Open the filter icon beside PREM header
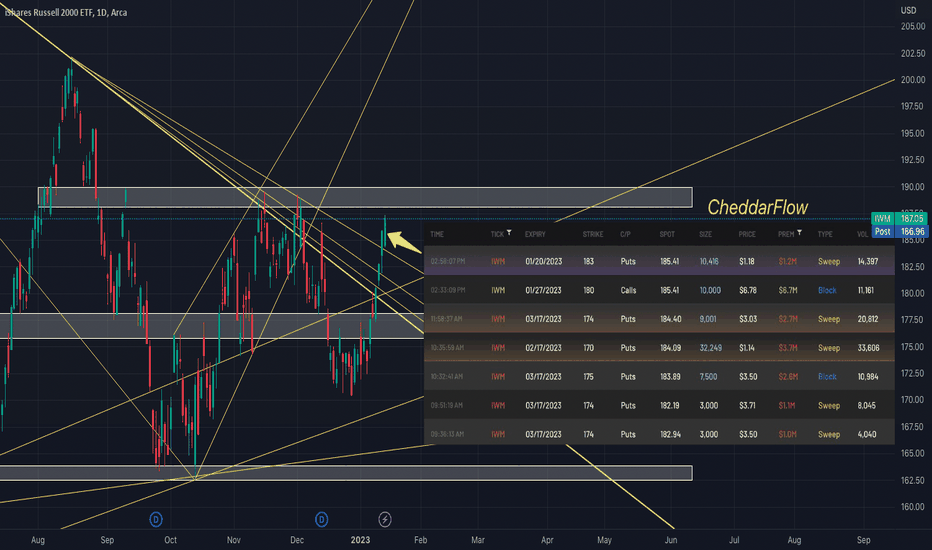The width and height of the screenshot is (932, 550). click(x=799, y=232)
